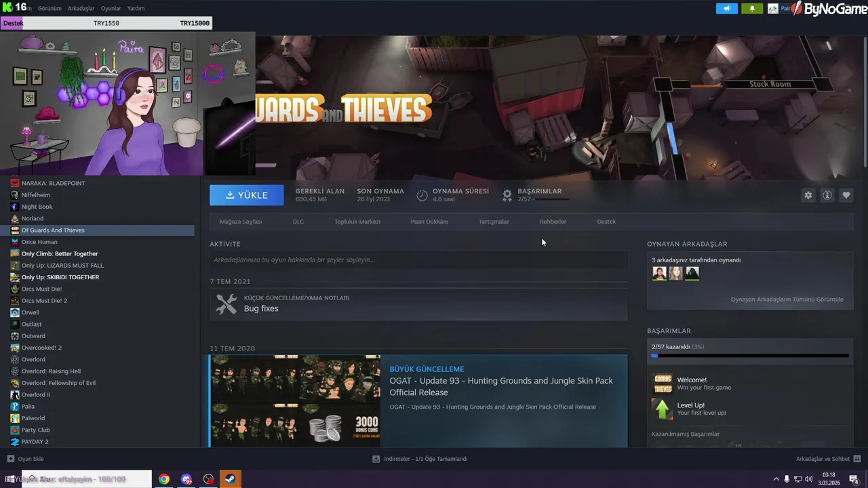Viewport: 868px width, 488px height.
Task: Click the NARAKA: BLADEPOINT game icon
Action: [15, 183]
